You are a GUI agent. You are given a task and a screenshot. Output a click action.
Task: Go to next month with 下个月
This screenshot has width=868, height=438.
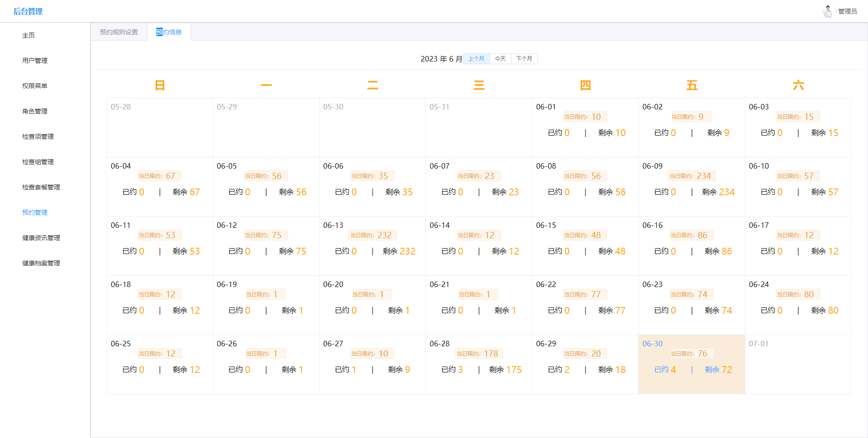coord(524,59)
